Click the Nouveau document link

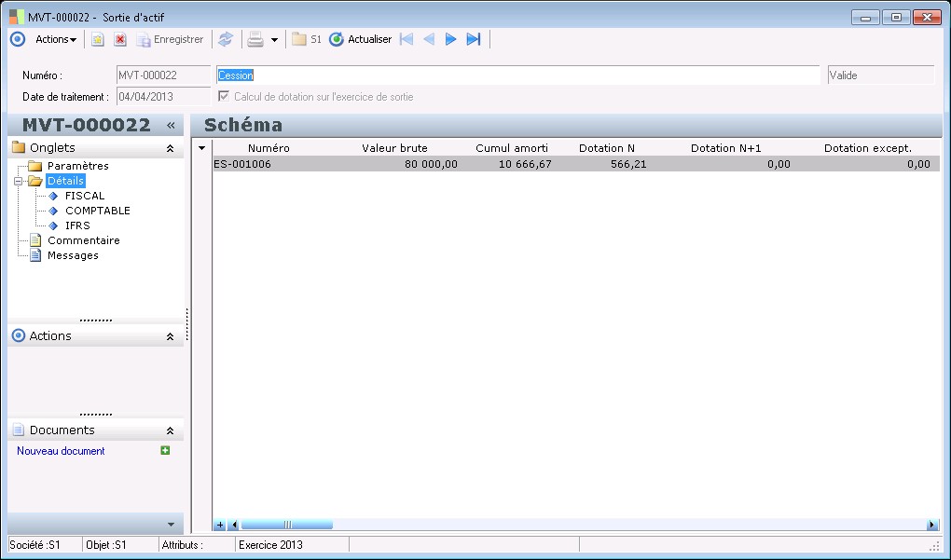coord(61,451)
